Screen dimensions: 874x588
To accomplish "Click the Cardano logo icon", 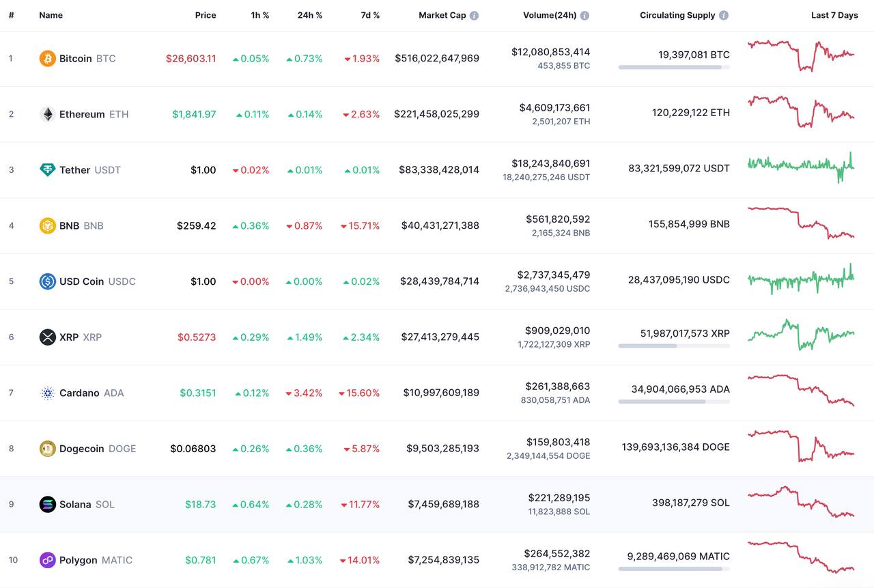I will click(x=47, y=393).
